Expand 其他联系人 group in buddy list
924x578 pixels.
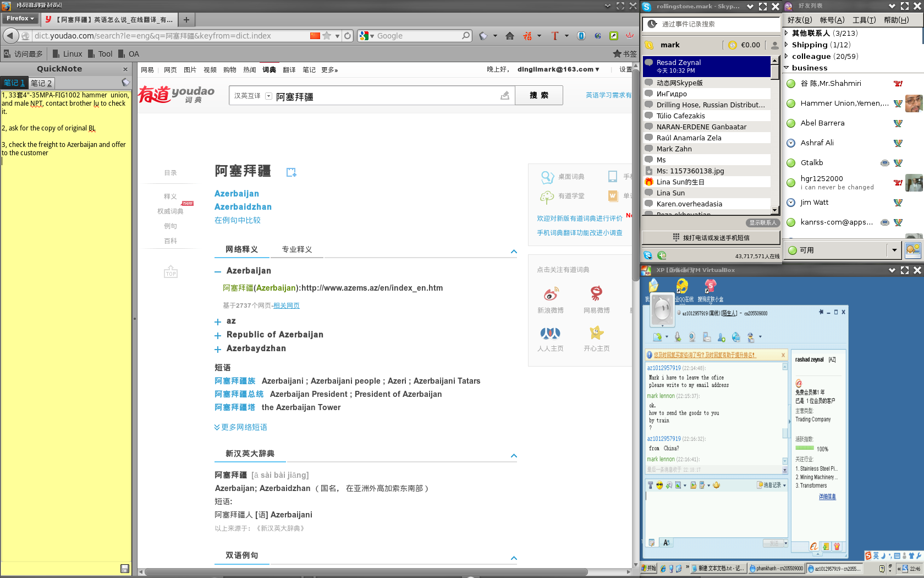[787, 33]
